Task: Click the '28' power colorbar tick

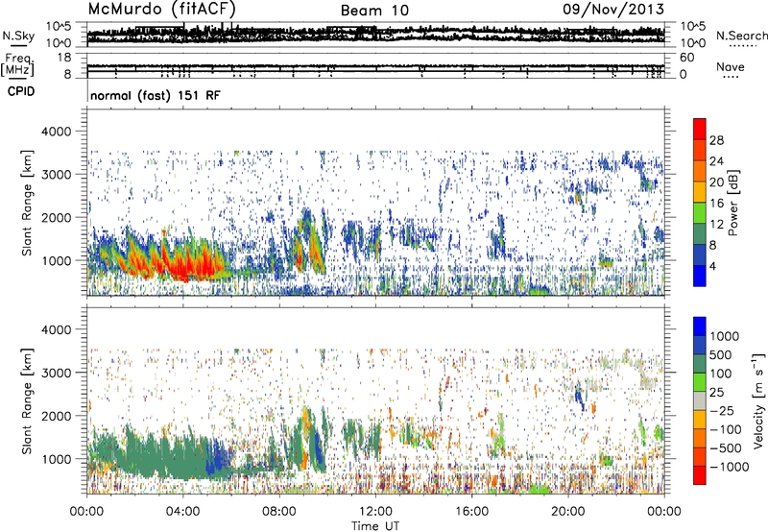Action: tap(716, 140)
